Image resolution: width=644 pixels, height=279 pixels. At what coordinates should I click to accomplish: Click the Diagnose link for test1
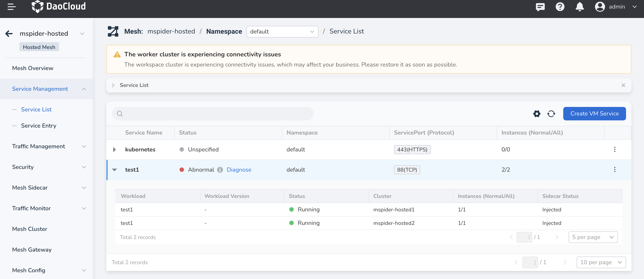click(239, 170)
